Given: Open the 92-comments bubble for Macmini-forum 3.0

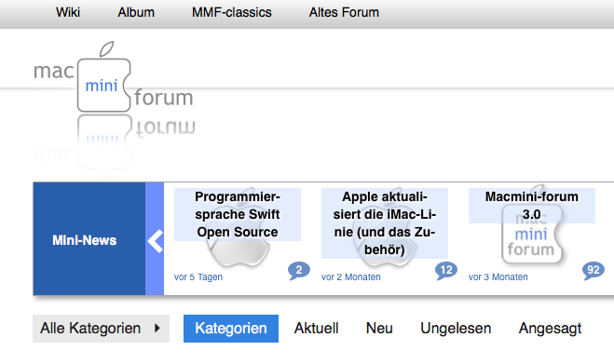Looking at the screenshot, I should click(594, 271).
